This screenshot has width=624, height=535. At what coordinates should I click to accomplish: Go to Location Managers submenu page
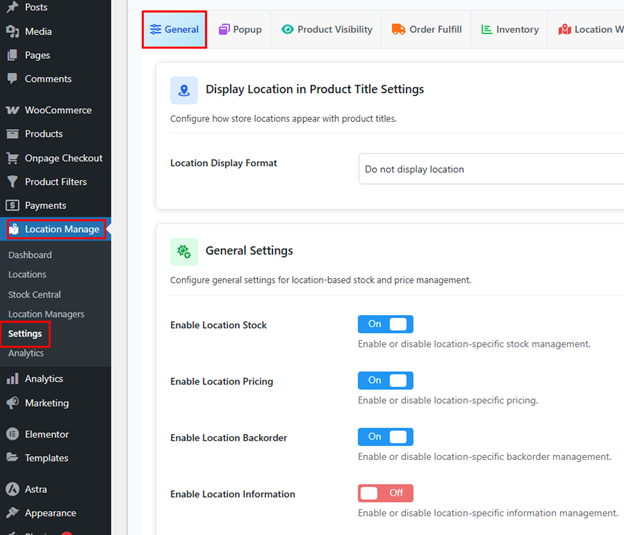coord(46,314)
